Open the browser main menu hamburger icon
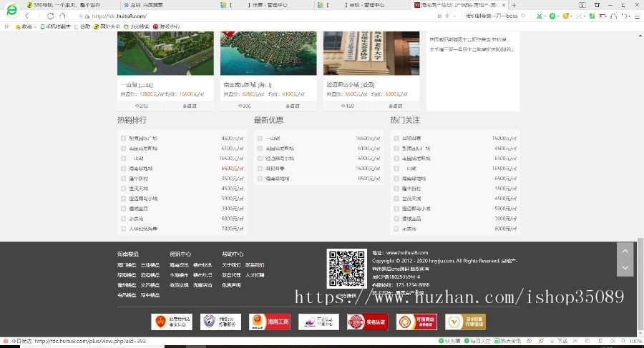 tap(637, 16)
